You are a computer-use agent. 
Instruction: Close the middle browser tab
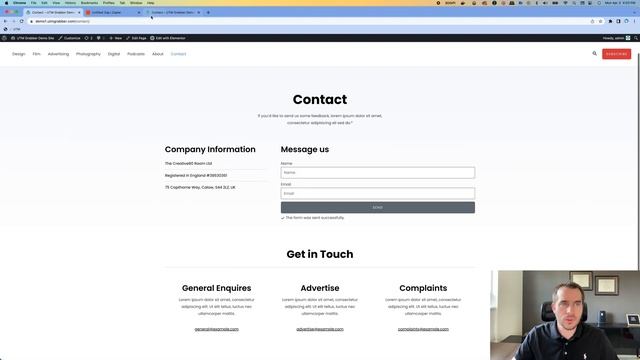pos(139,13)
